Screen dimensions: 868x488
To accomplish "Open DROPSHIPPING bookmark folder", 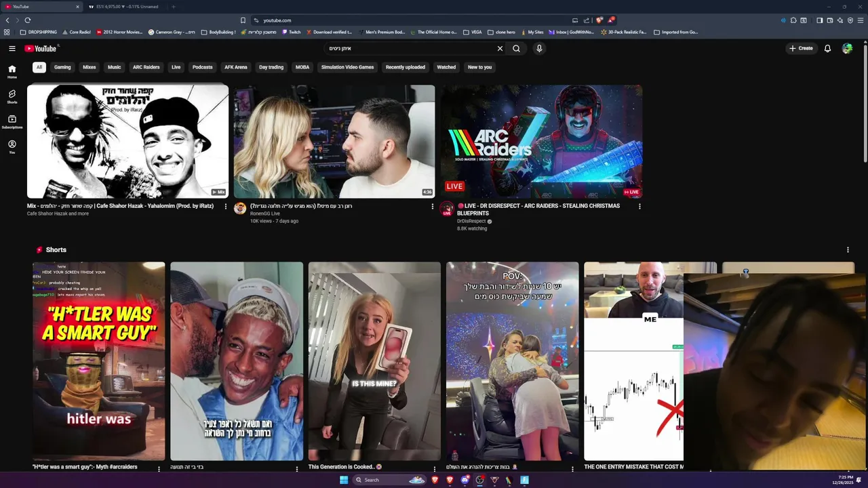I will click(x=39, y=32).
